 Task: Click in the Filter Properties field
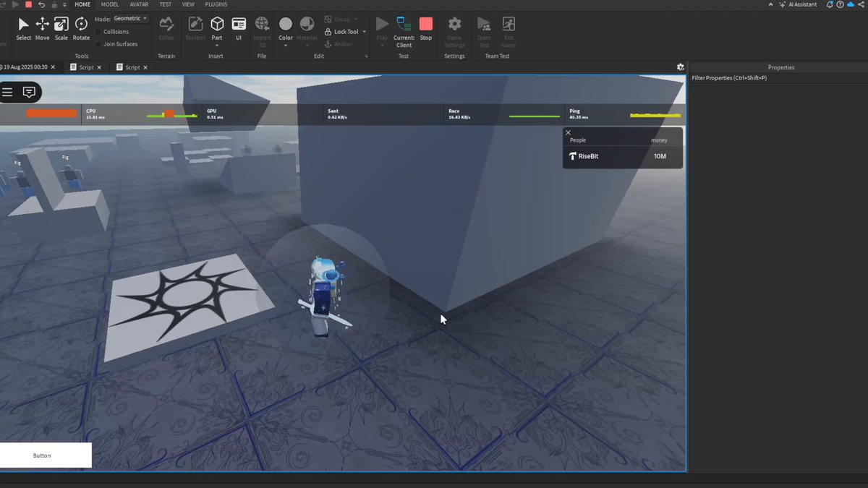[778, 78]
